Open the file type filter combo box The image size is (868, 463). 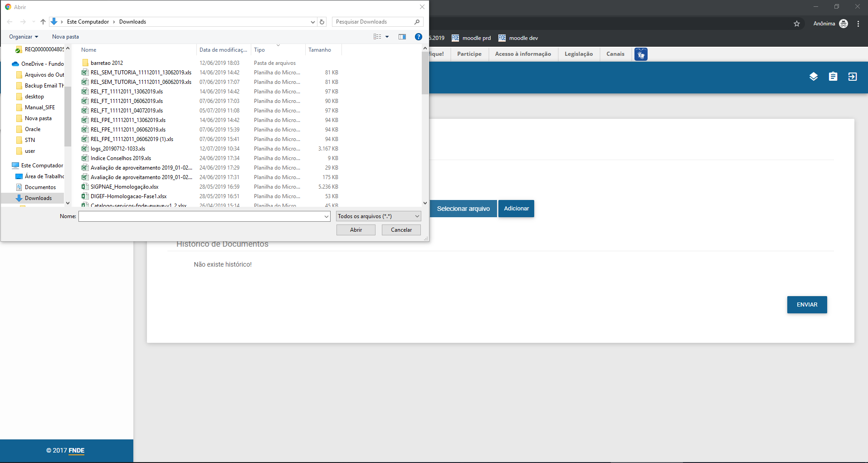coord(379,216)
